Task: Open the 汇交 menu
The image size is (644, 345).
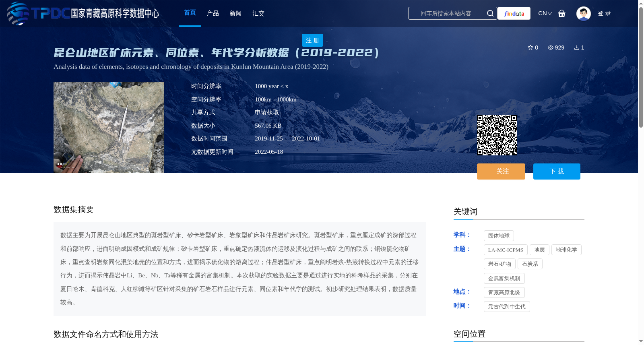Action: pos(258,13)
